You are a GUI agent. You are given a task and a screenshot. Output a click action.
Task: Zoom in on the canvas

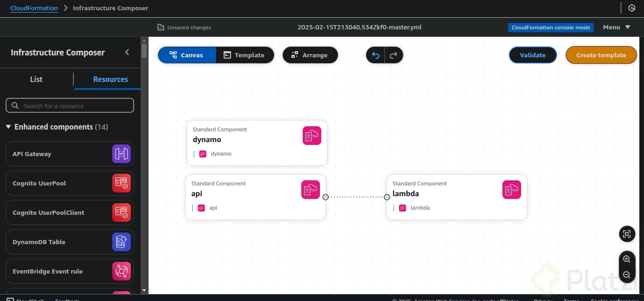[x=627, y=259]
